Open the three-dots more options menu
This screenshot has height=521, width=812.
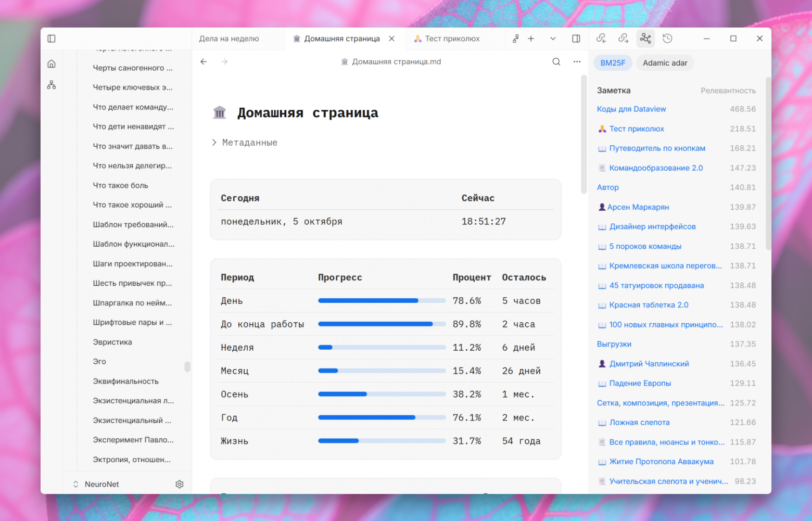pos(577,61)
